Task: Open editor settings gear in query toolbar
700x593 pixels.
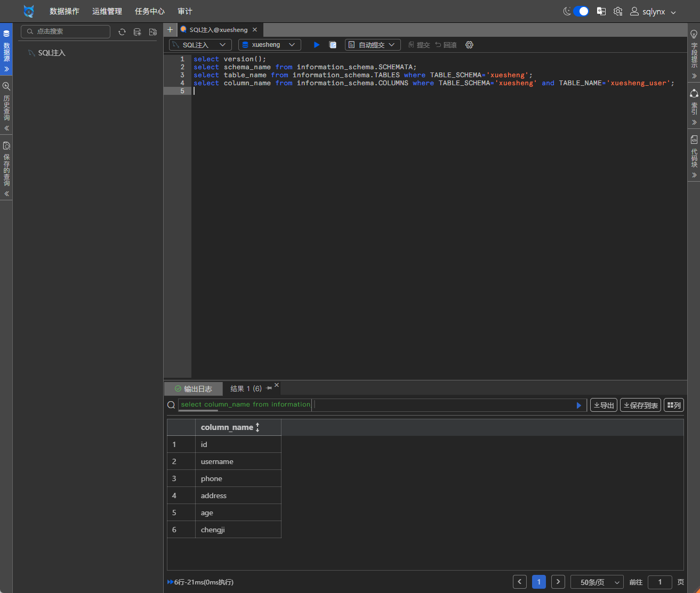Action: (469, 45)
